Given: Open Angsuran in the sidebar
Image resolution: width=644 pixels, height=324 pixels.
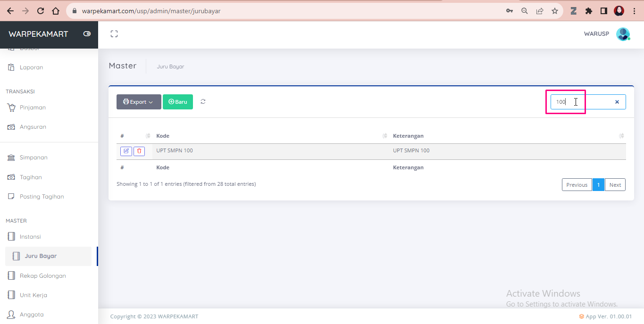Looking at the screenshot, I should [33, 127].
